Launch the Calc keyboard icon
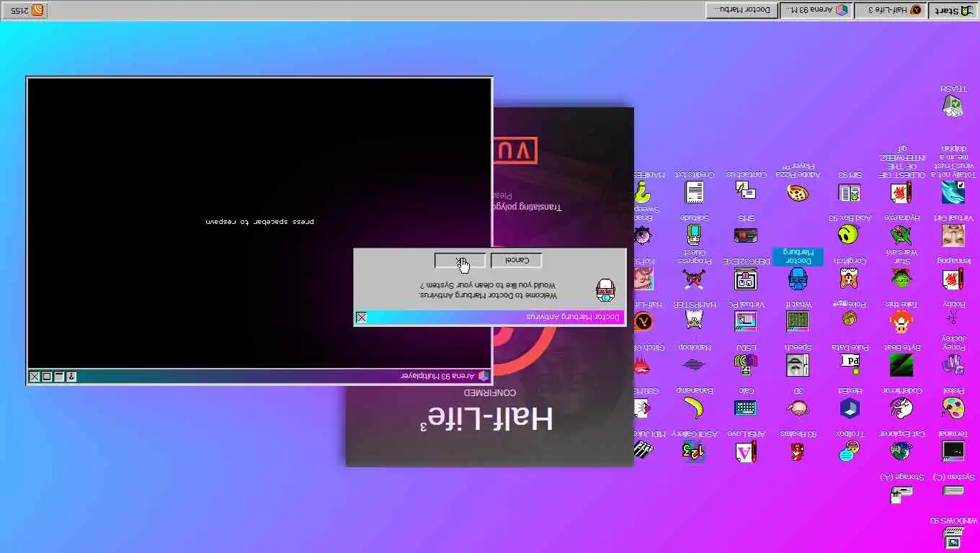980x553 pixels. [746, 408]
